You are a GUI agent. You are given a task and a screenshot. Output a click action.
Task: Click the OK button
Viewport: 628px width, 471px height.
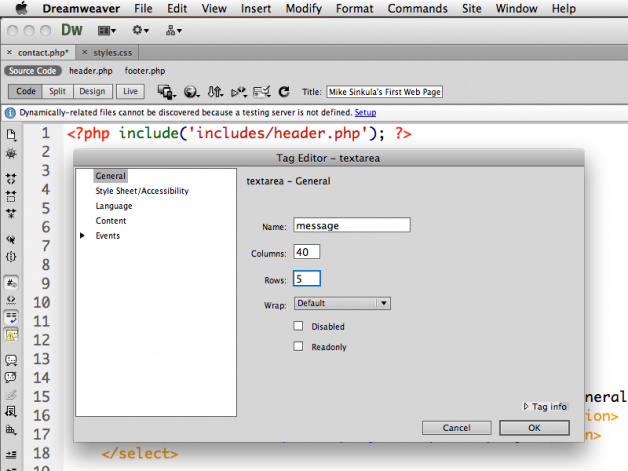click(534, 428)
